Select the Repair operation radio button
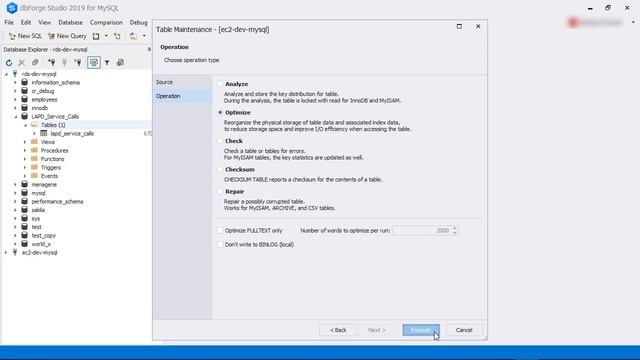The image size is (640, 360). [220, 191]
